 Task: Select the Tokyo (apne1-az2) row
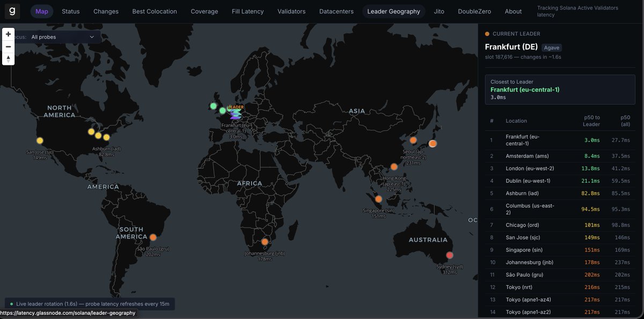560,312
